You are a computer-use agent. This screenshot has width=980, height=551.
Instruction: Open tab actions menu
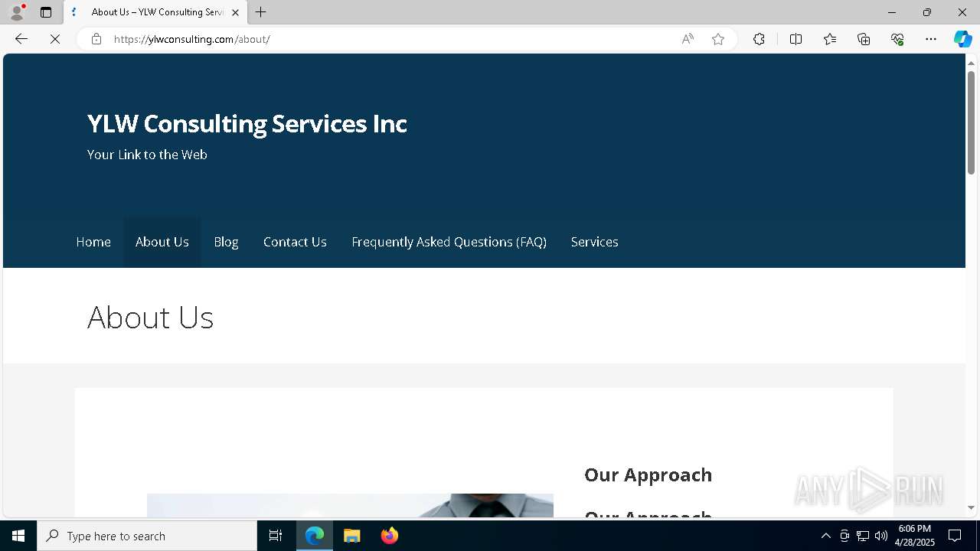tap(46, 12)
